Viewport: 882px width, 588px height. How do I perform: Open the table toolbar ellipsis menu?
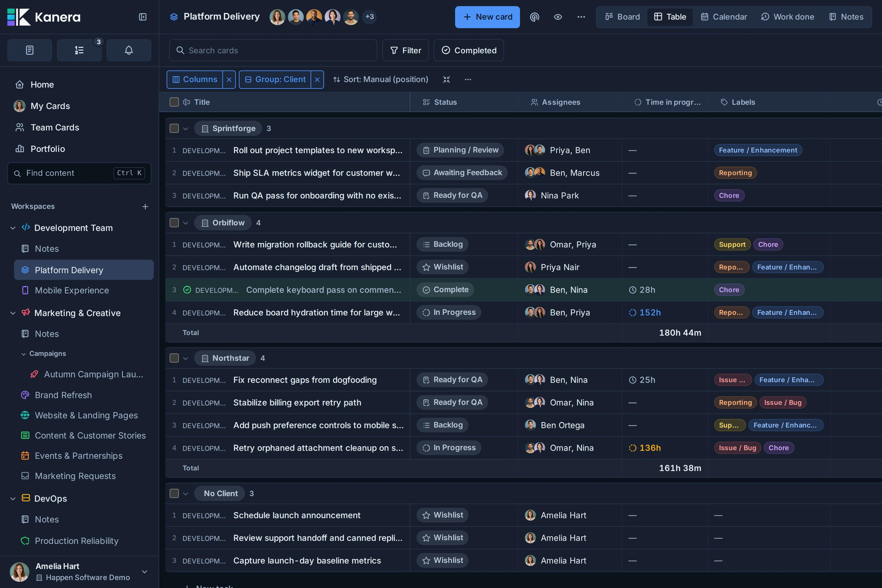click(x=468, y=80)
